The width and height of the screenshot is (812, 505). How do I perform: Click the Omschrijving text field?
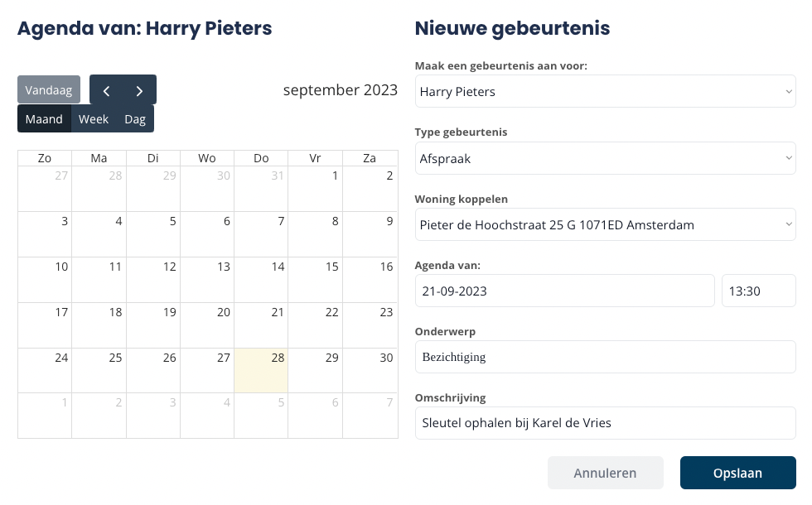pyautogui.click(x=605, y=423)
